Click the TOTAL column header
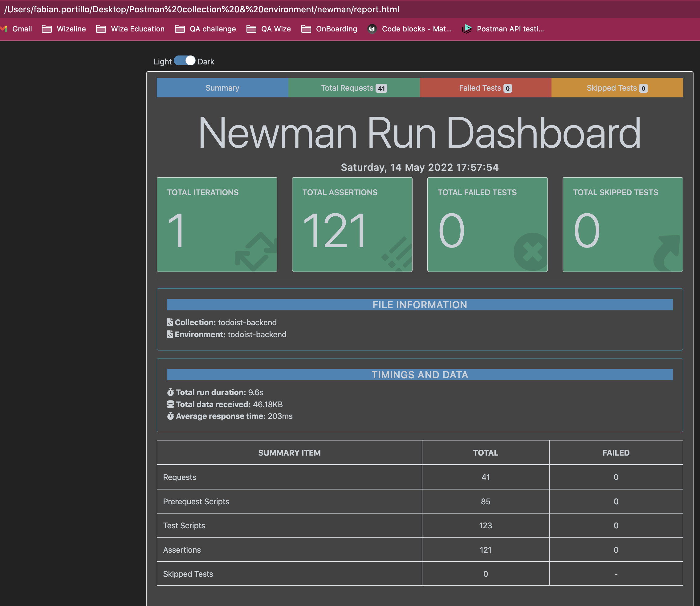The width and height of the screenshot is (700, 606). point(485,452)
